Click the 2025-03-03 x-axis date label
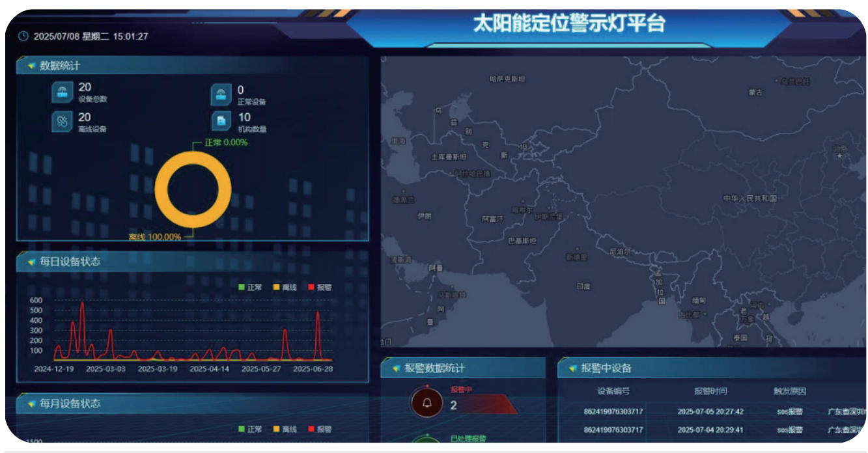Viewport: 868px width, 453px height. 105,369
